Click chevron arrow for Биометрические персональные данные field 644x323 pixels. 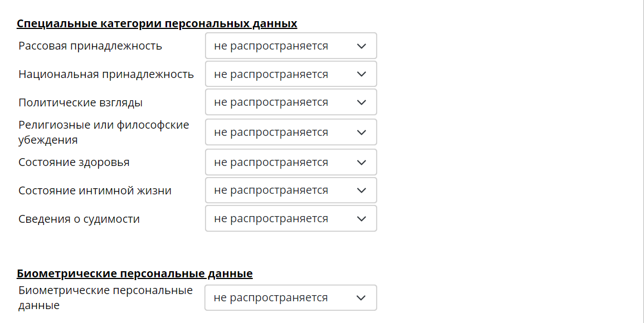click(361, 298)
